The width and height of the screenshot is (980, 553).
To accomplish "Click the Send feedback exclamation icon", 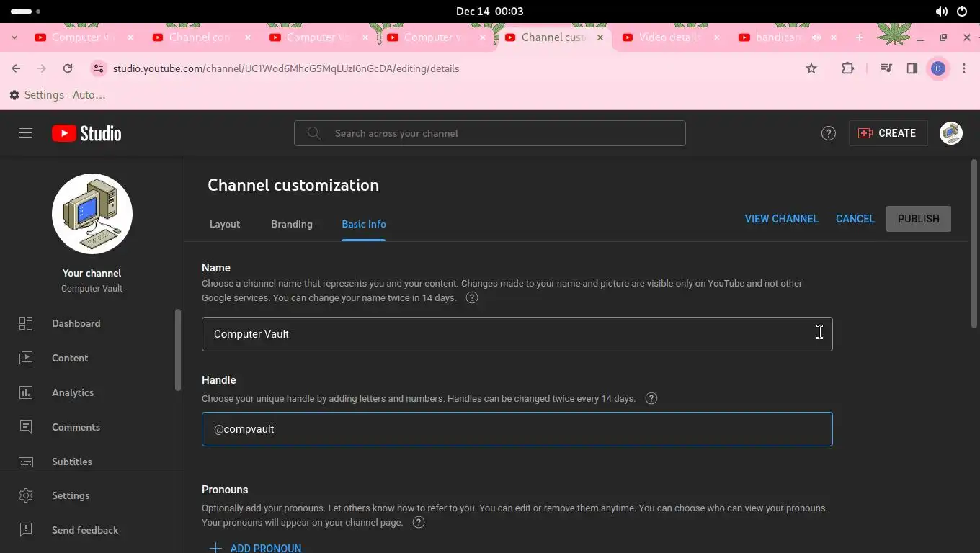I will 26,530.
